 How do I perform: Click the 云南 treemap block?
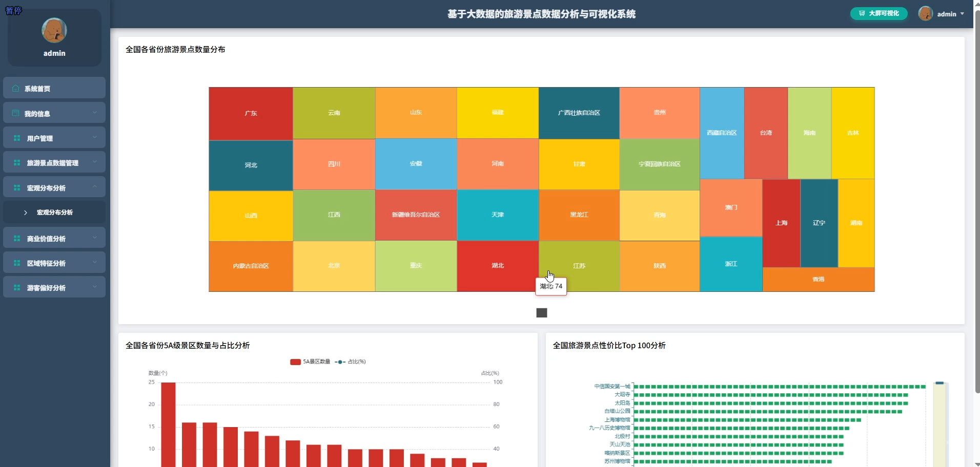[334, 113]
